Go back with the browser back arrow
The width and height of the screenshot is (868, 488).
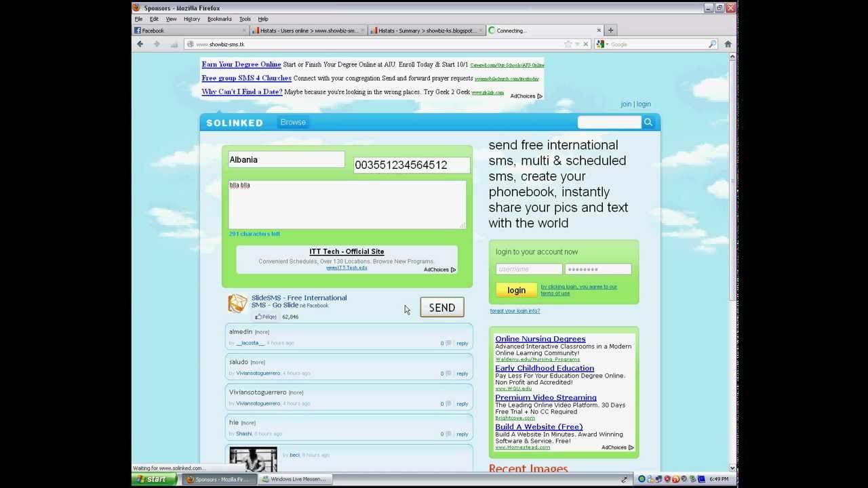[140, 44]
